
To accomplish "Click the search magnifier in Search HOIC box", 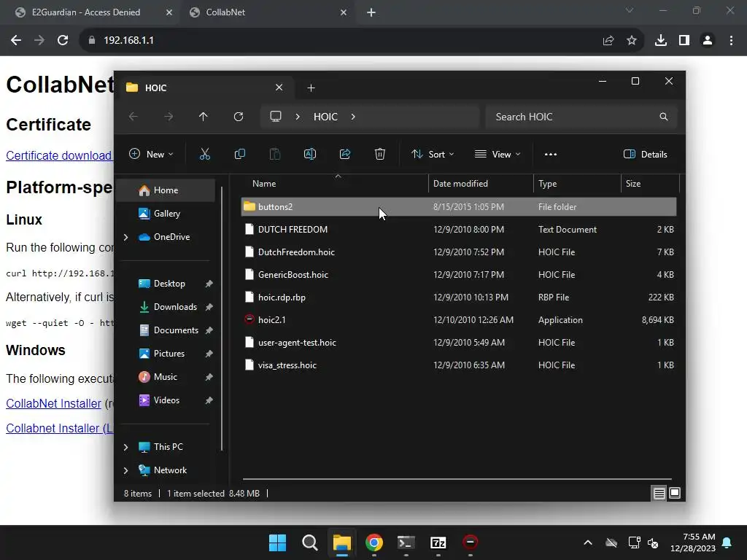I will pyautogui.click(x=663, y=117).
